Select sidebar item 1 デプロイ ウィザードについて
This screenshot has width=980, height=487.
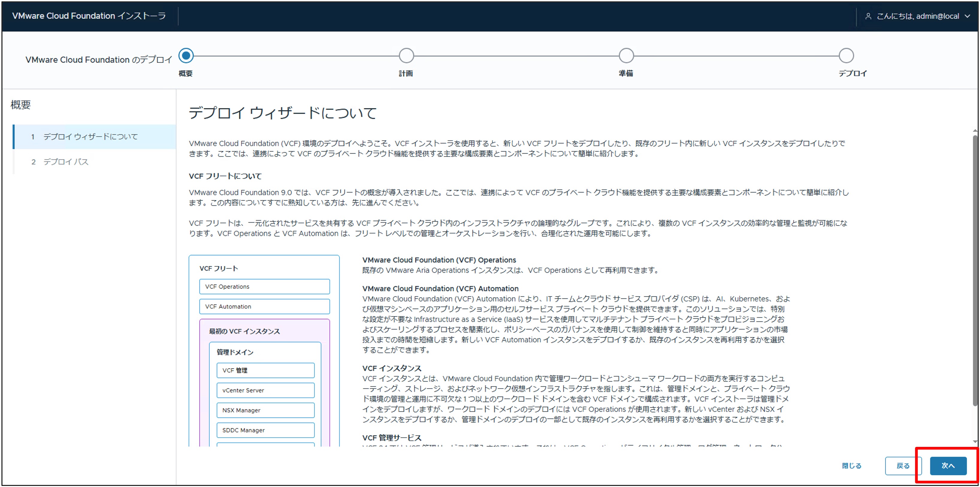[94, 137]
